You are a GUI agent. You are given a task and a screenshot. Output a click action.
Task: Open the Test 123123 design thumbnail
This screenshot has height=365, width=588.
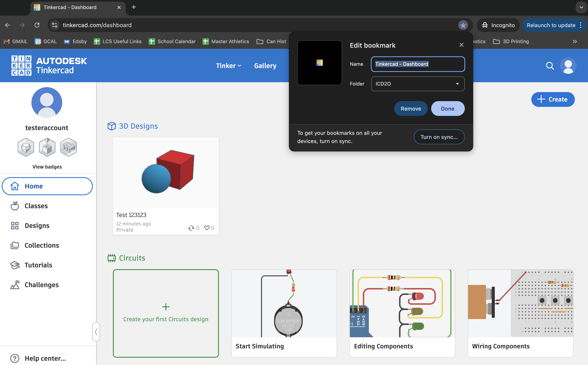[x=166, y=173]
